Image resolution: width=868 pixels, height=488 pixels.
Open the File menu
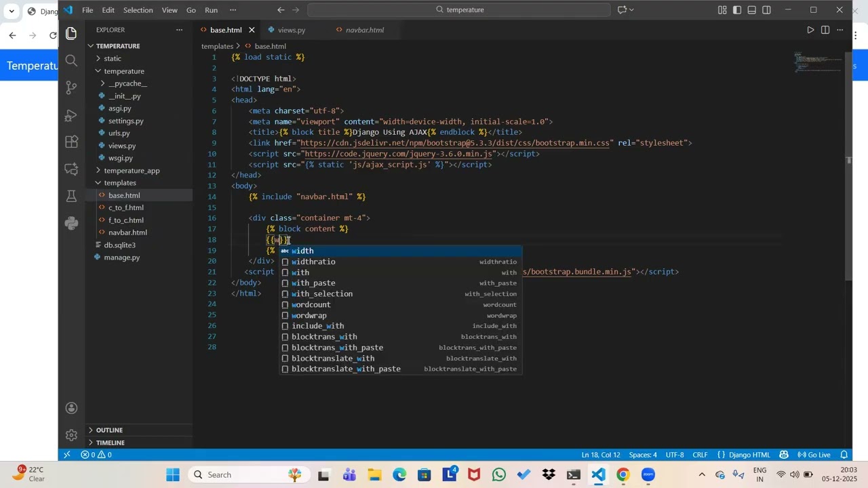pos(87,10)
